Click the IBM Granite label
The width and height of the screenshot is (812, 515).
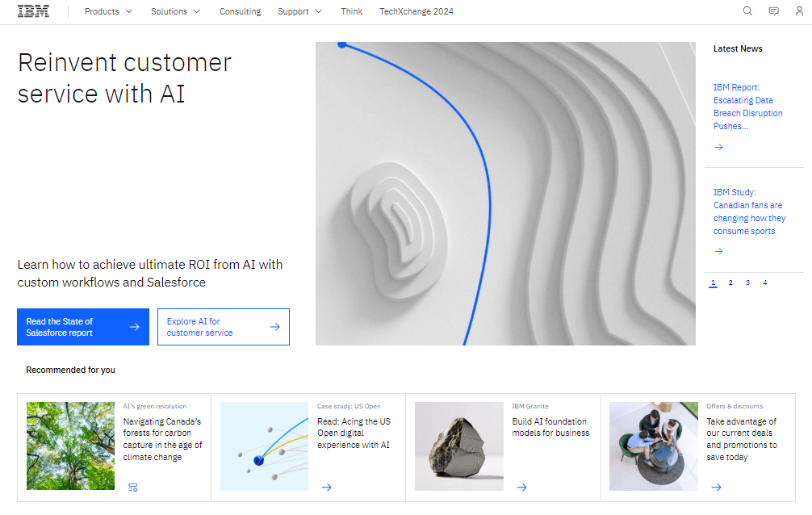[x=530, y=406]
